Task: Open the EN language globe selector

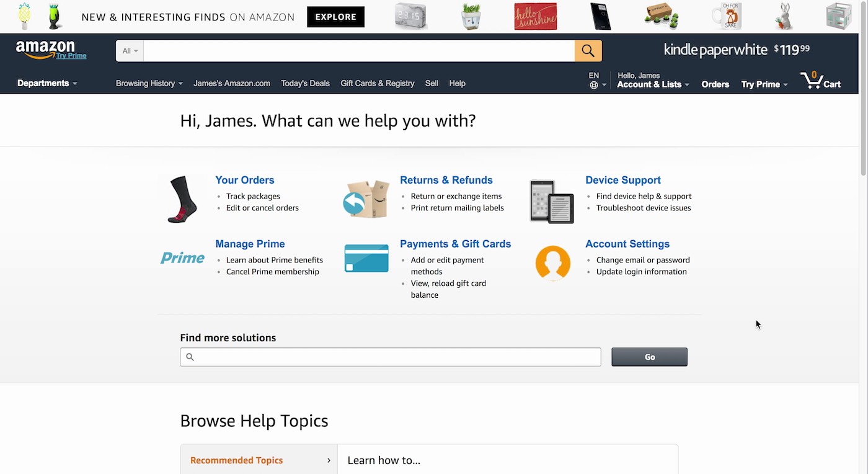Action: (597, 81)
